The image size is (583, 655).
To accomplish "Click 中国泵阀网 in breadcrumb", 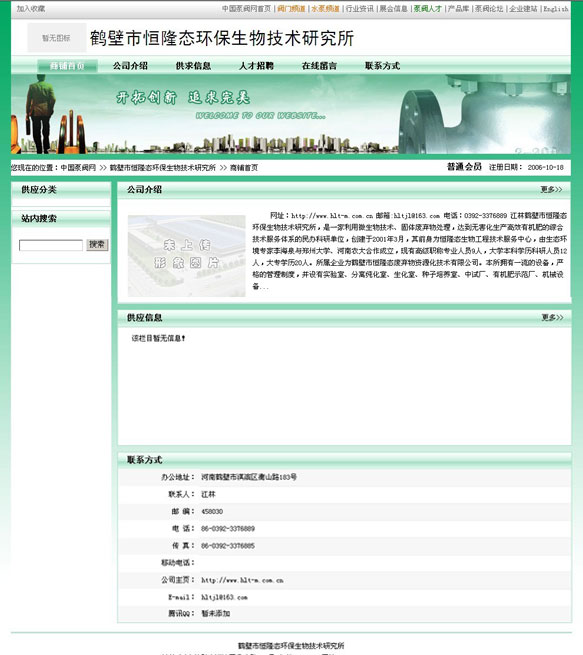I will [78, 168].
